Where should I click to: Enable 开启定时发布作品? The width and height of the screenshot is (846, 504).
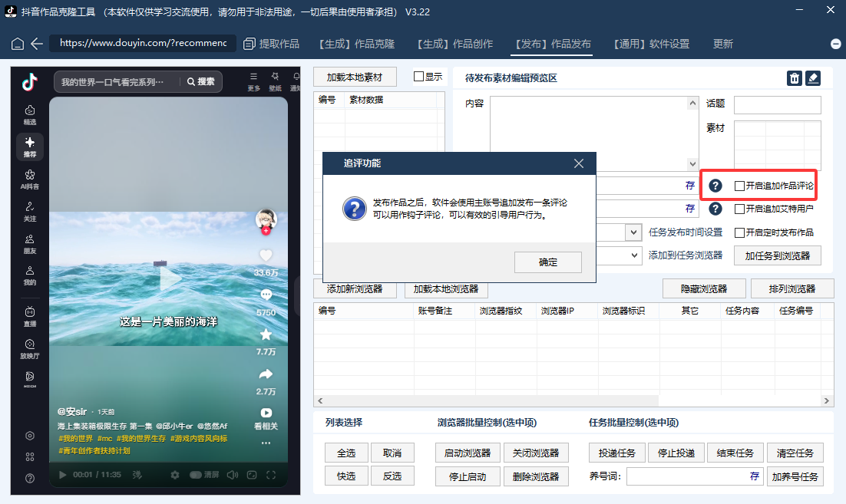pyautogui.click(x=741, y=232)
